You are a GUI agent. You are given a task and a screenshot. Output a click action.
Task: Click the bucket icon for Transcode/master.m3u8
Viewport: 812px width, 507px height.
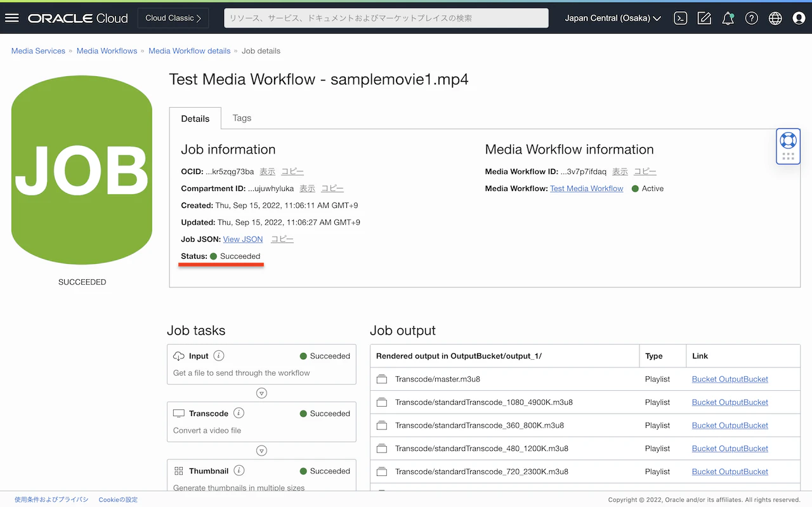(x=382, y=379)
